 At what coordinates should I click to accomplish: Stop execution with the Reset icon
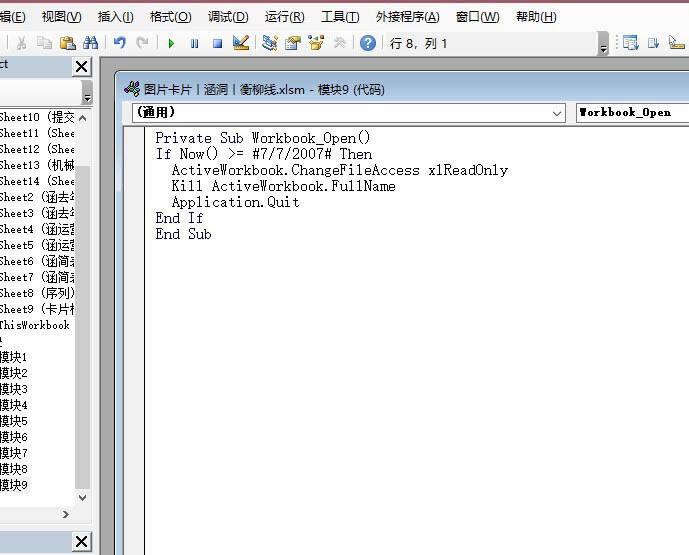point(218,43)
